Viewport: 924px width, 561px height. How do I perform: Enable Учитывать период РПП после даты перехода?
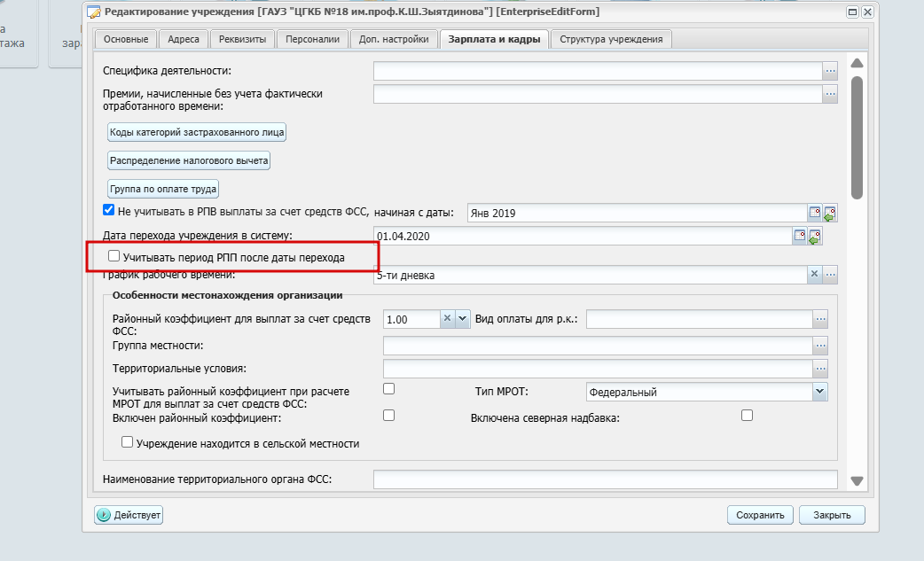click(x=114, y=256)
